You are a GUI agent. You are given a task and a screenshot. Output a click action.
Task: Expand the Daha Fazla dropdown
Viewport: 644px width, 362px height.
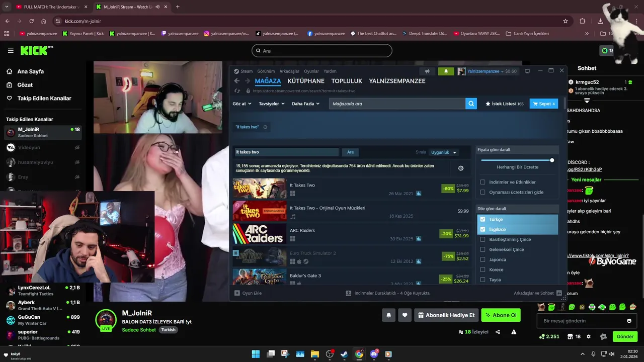click(306, 104)
